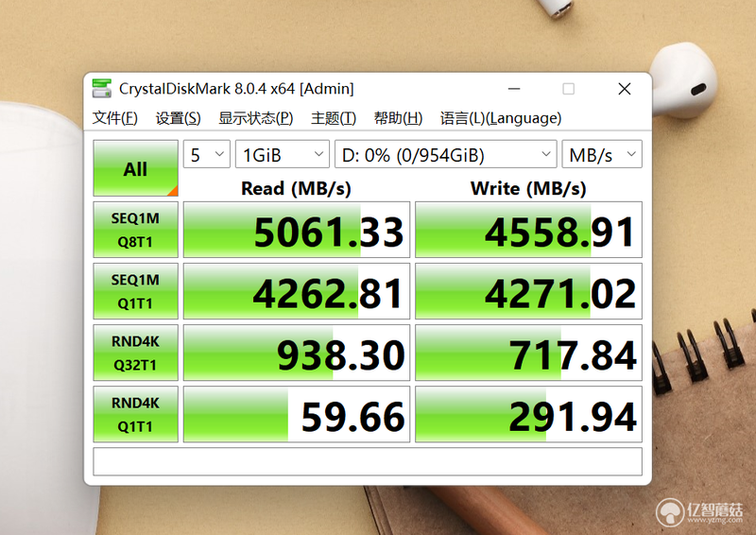Open the drive selector D: 0% (0/954GiB)
The height and width of the screenshot is (535, 756).
[x=445, y=154]
